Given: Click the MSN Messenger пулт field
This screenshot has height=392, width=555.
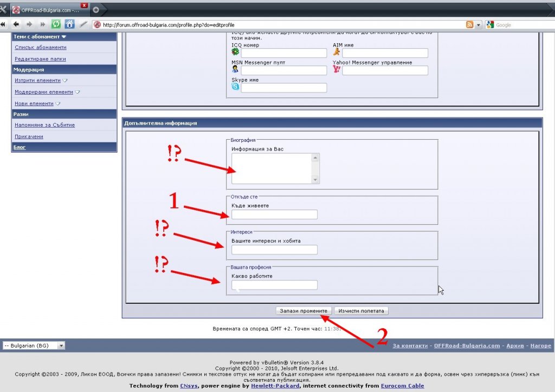Looking at the screenshot, I should [284, 70].
